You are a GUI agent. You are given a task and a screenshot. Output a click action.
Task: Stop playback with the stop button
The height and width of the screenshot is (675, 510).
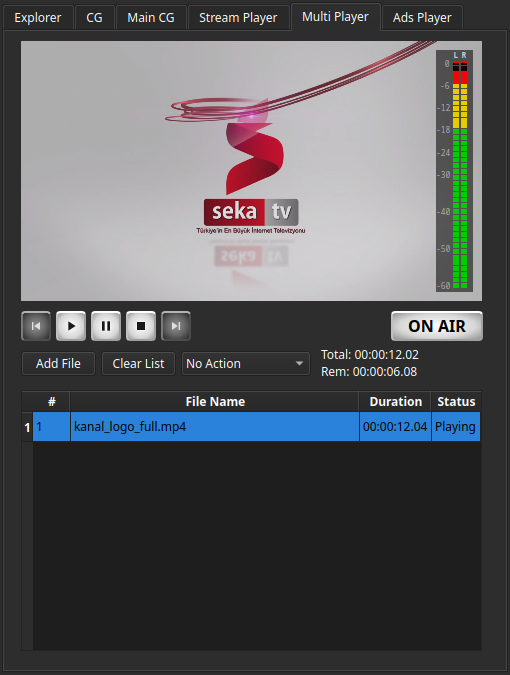[141, 326]
